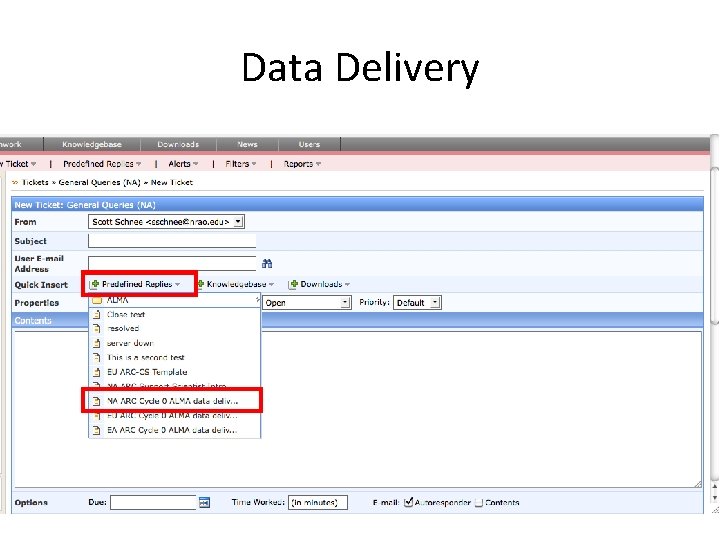The image size is (720, 540).
Task: Click the document icon beside 'EU ARC-CS Template'
Action: (x=96, y=372)
